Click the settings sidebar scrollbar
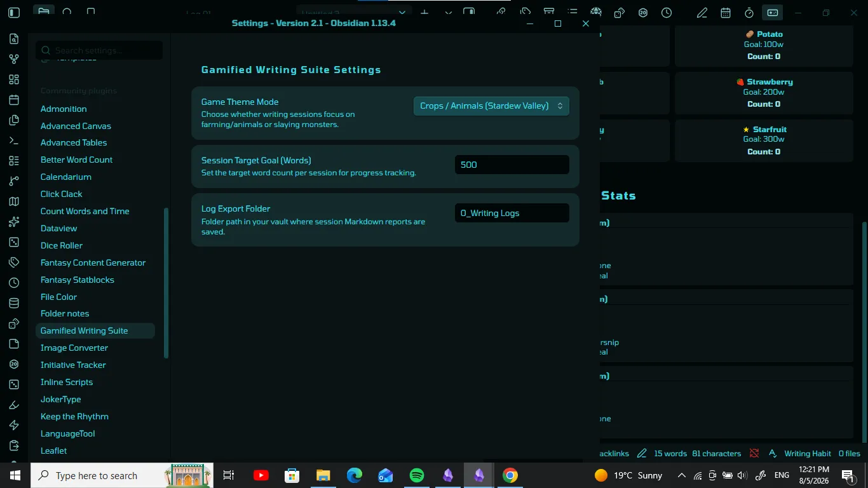868x488 pixels. [166, 283]
